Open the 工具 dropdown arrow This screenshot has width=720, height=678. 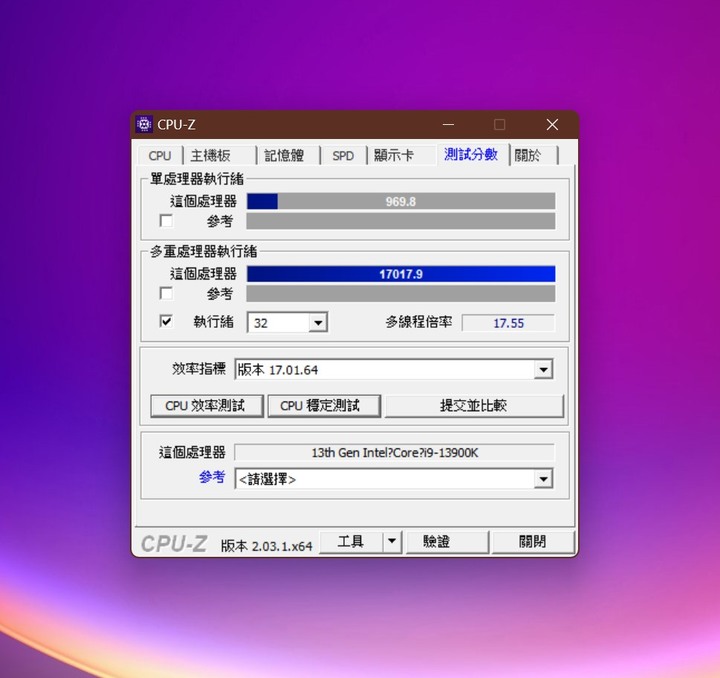[x=392, y=542]
